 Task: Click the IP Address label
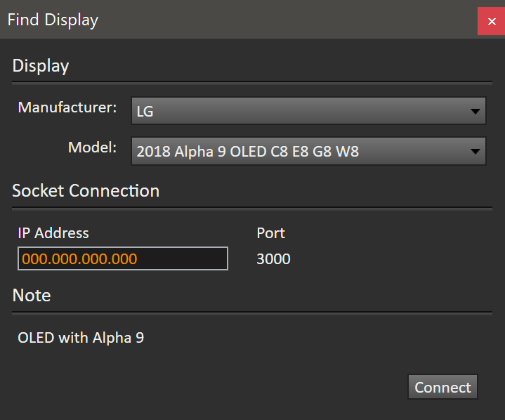tap(53, 233)
